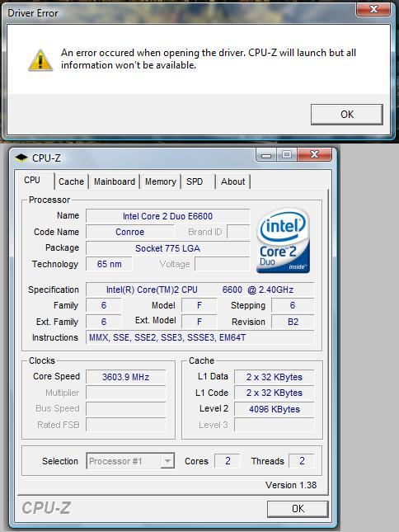
Task: Click the Threads value field
Action: tap(302, 461)
